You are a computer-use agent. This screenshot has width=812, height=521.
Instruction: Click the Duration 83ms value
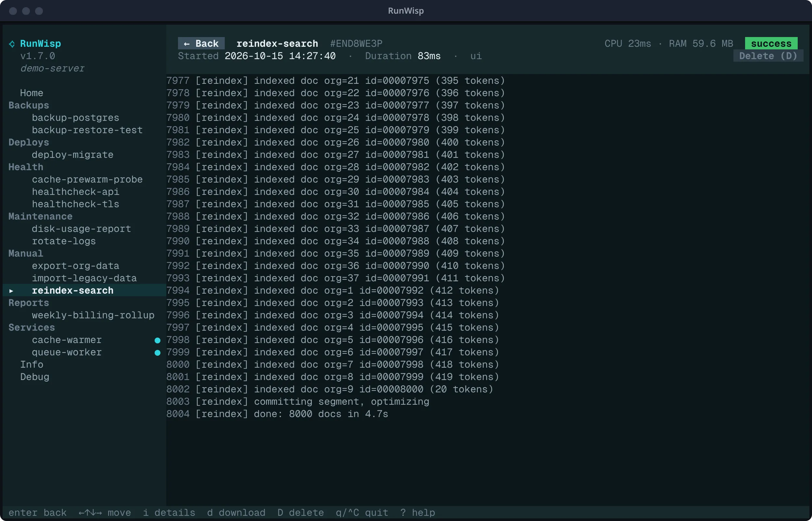pos(429,56)
